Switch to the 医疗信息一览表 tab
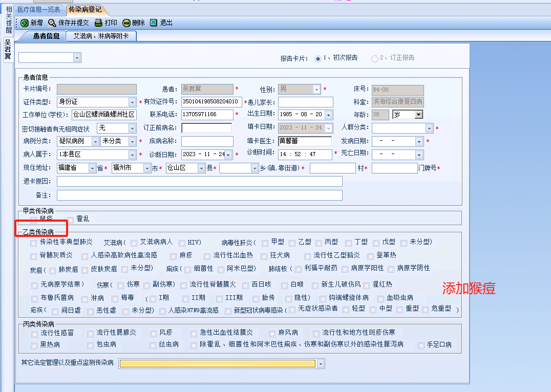Image resolution: width=551 pixels, height=392 pixels. [38, 9]
